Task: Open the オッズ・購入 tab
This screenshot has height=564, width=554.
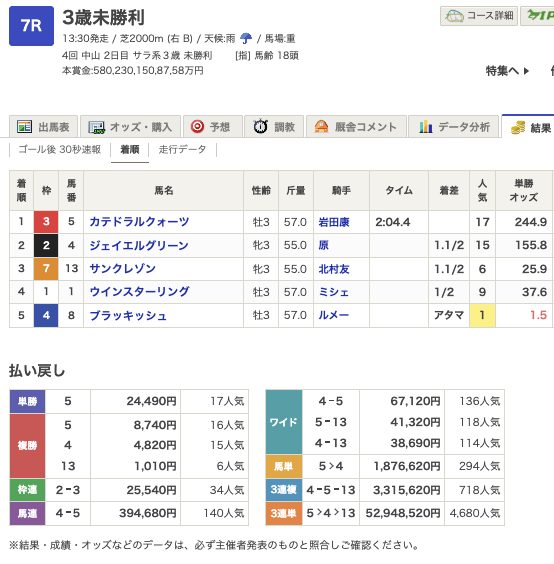Action: [130, 127]
